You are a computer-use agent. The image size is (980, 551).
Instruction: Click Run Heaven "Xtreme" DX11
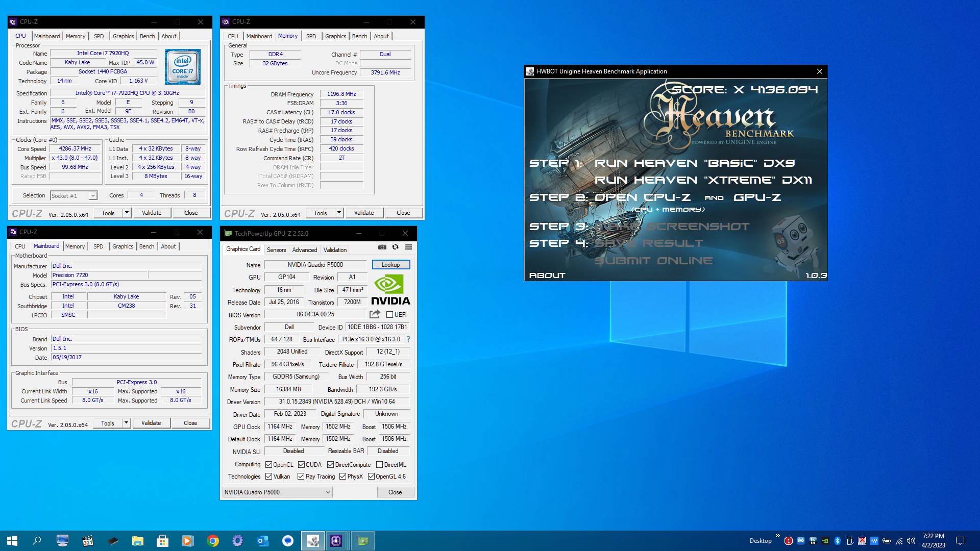click(x=703, y=180)
